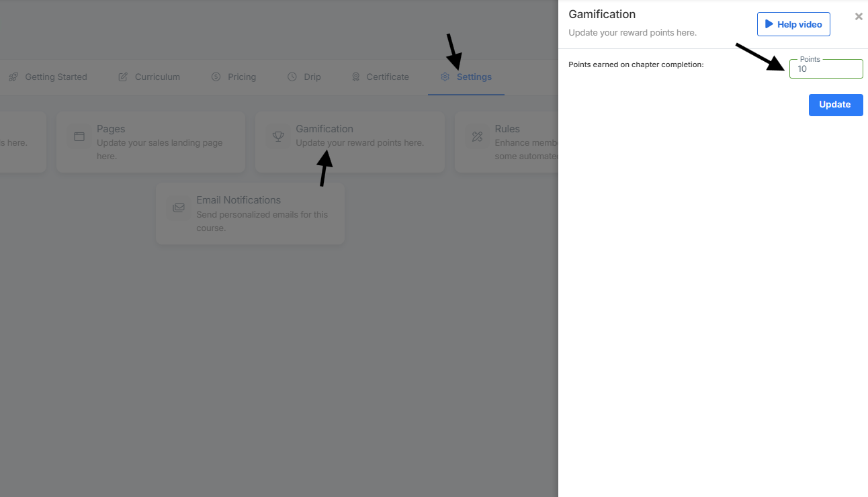Switch to the Curriculum tab

coord(149,77)
